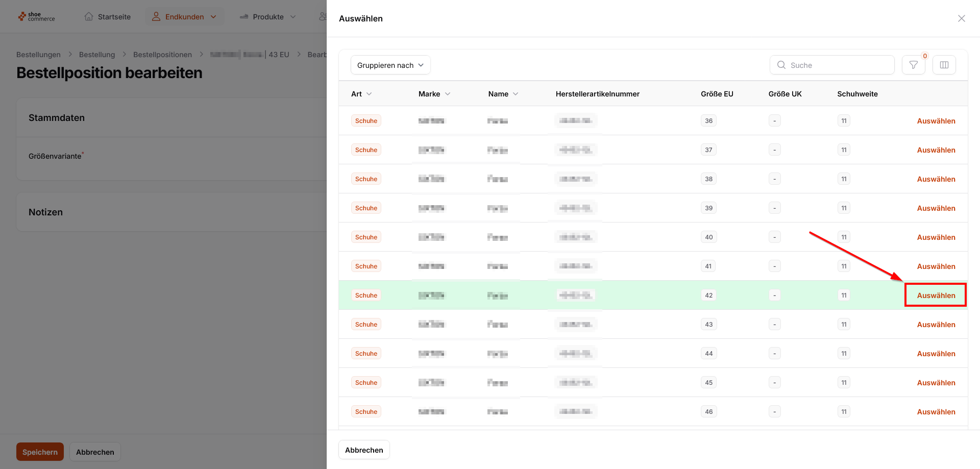Click Abbrechen in the selection panel

tap(364, 450)
